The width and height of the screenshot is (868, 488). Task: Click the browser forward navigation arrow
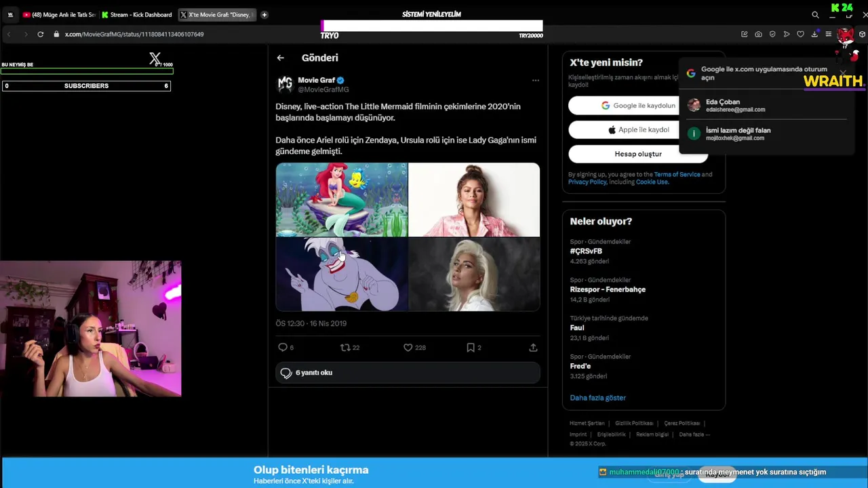[25, 35]
